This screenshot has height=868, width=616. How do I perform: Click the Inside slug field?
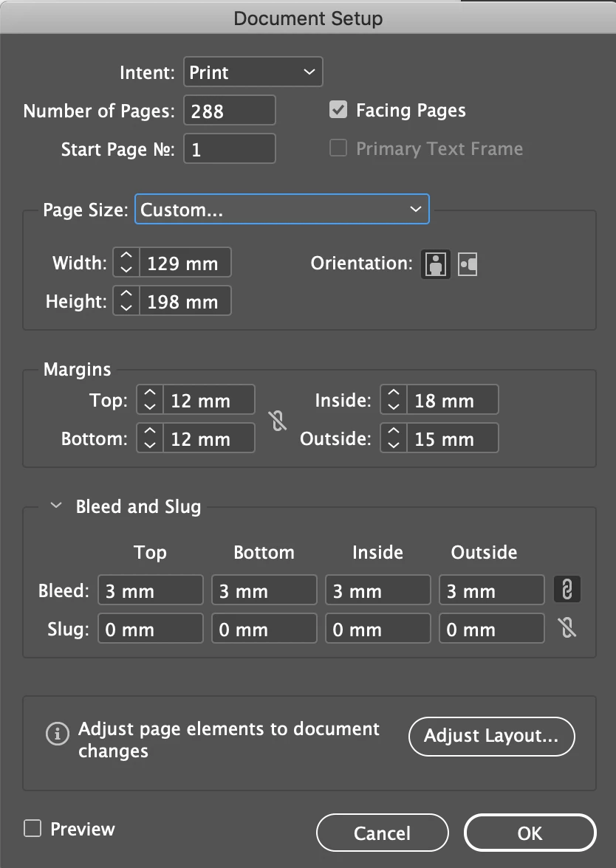click(378, 627)
